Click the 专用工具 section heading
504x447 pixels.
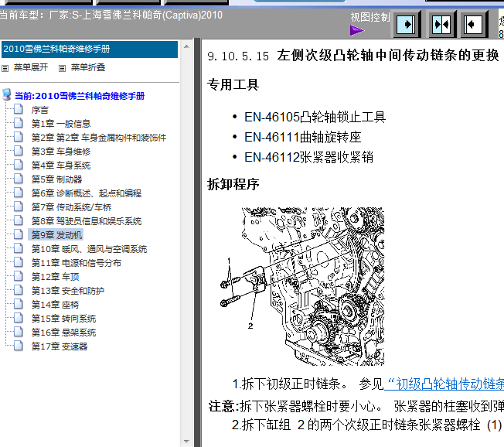pyautogui.click(x=233, y=85)
